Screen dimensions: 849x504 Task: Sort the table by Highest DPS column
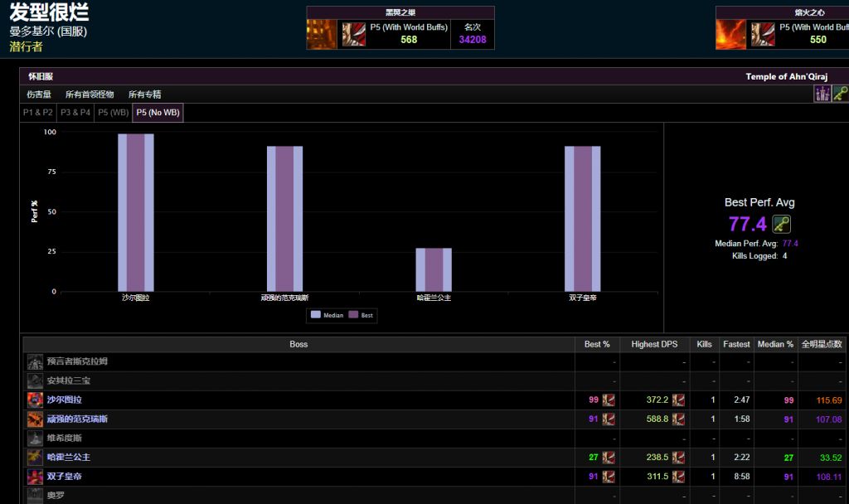(656, 344)
